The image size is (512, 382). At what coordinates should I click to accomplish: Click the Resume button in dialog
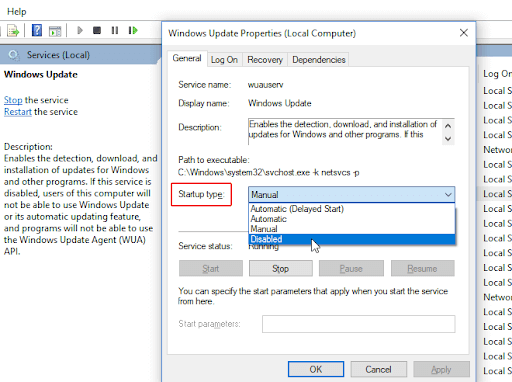click(x=422, y=268)
